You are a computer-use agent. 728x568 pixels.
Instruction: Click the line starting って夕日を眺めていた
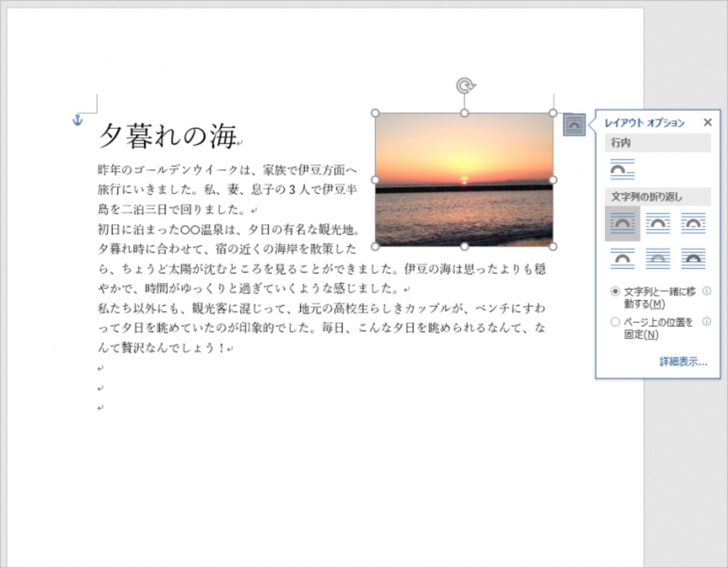(322, 329)
